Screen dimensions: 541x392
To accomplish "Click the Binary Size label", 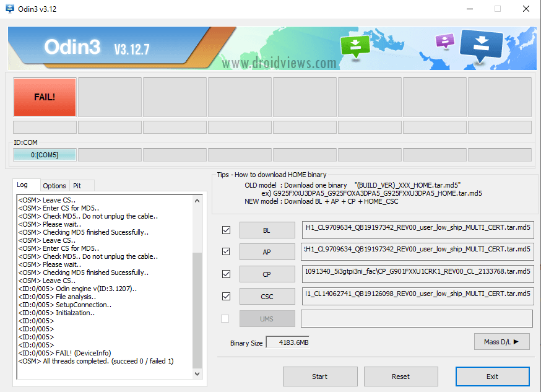I will (246, 343).
